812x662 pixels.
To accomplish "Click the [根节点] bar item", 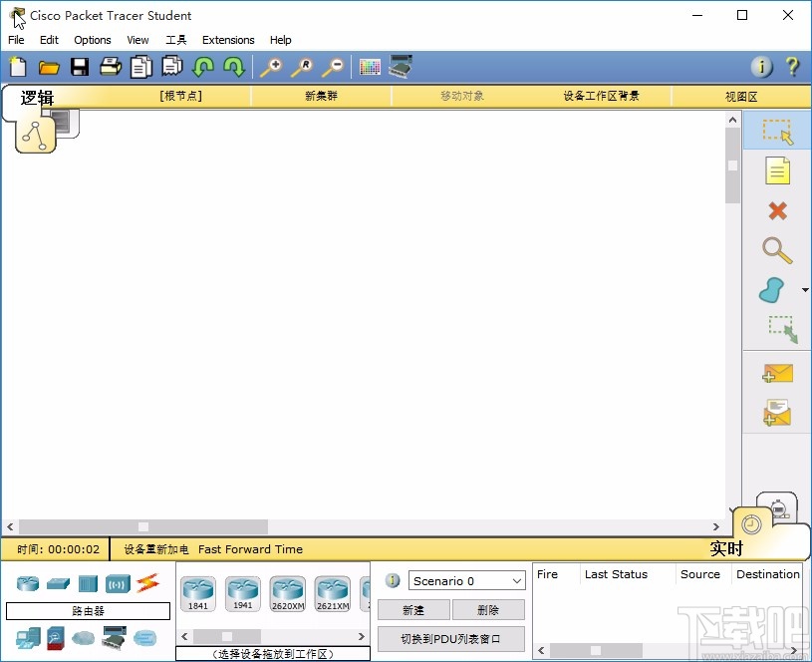I will click(x=180, y=96).
